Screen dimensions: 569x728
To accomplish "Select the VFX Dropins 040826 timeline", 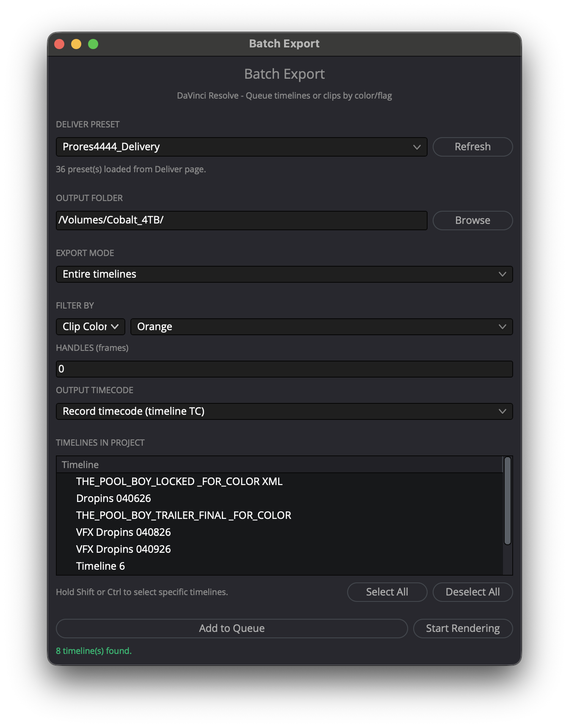I will coord(279,532).
